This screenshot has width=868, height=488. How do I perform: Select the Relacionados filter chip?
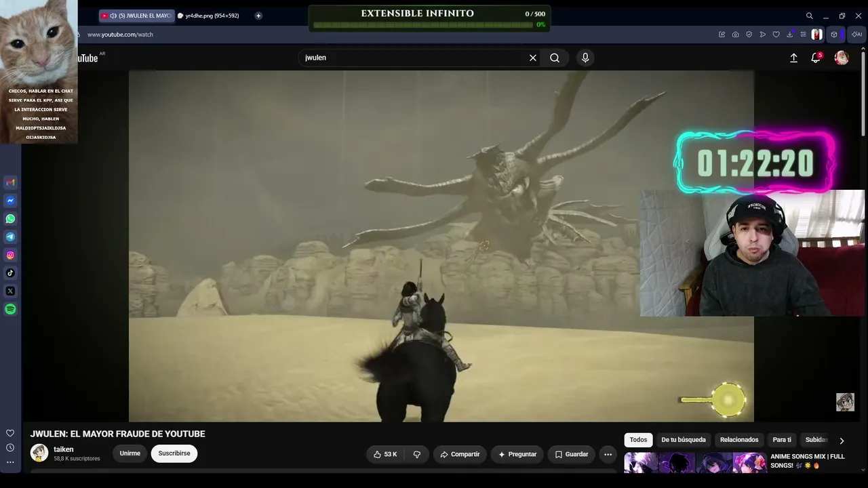(739, 440)
